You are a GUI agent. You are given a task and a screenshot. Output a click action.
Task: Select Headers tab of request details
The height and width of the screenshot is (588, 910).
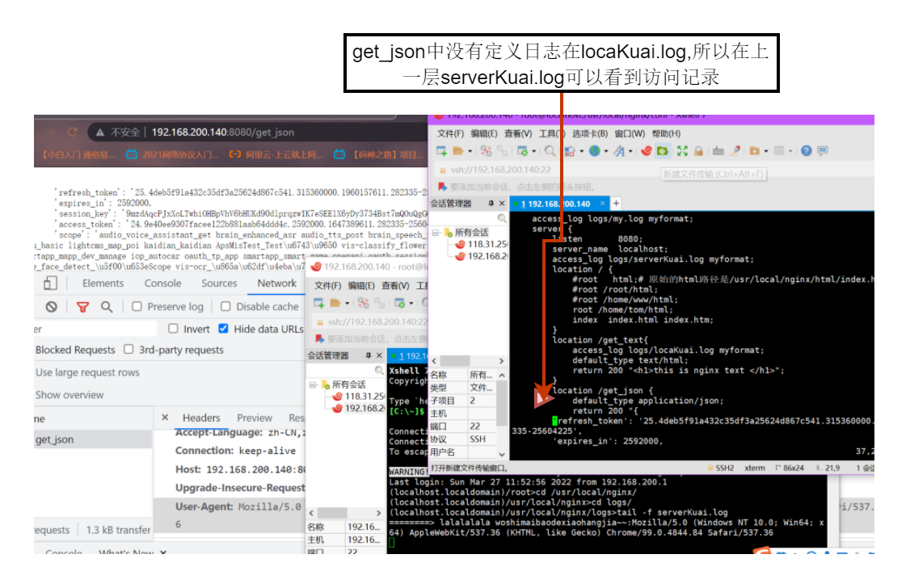coord(201,418)
